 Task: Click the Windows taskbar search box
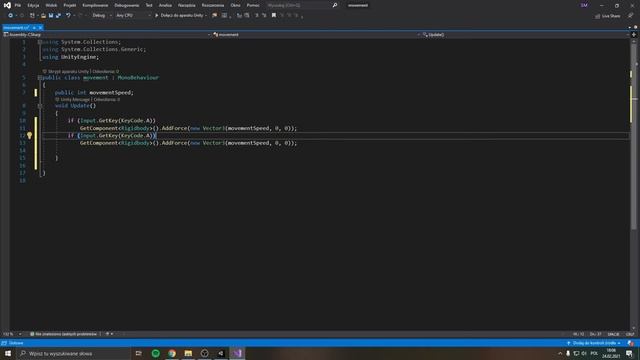(x=73, y=353)
